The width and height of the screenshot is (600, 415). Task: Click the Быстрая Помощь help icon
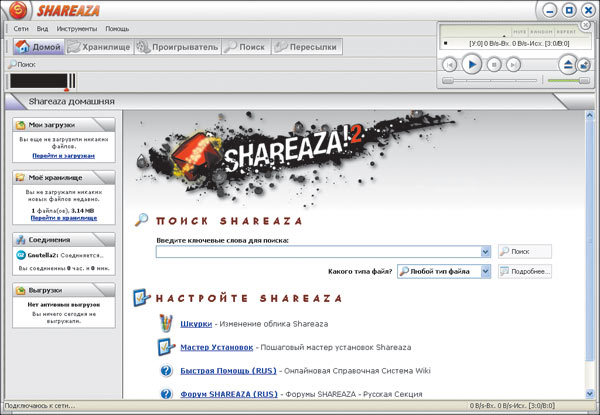tap(167, 371)
